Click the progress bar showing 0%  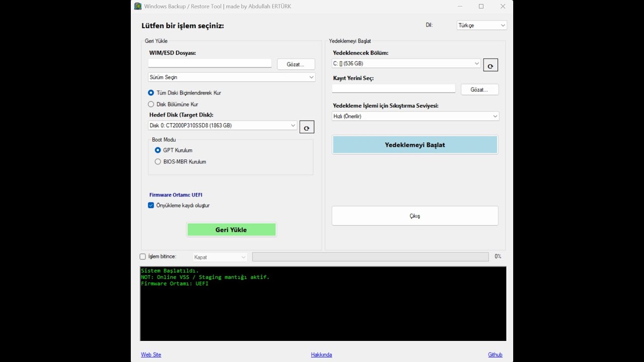tap(370, 257)
